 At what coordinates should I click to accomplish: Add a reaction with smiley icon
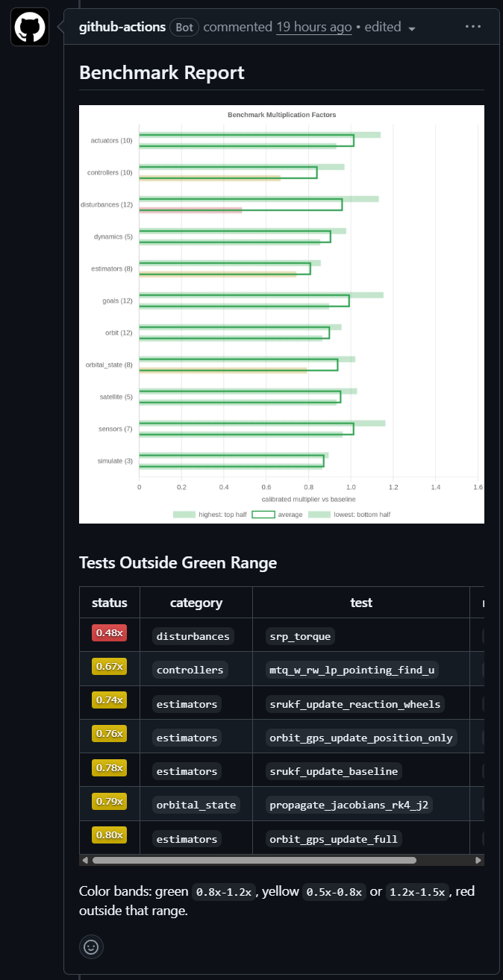pos(91,946)
